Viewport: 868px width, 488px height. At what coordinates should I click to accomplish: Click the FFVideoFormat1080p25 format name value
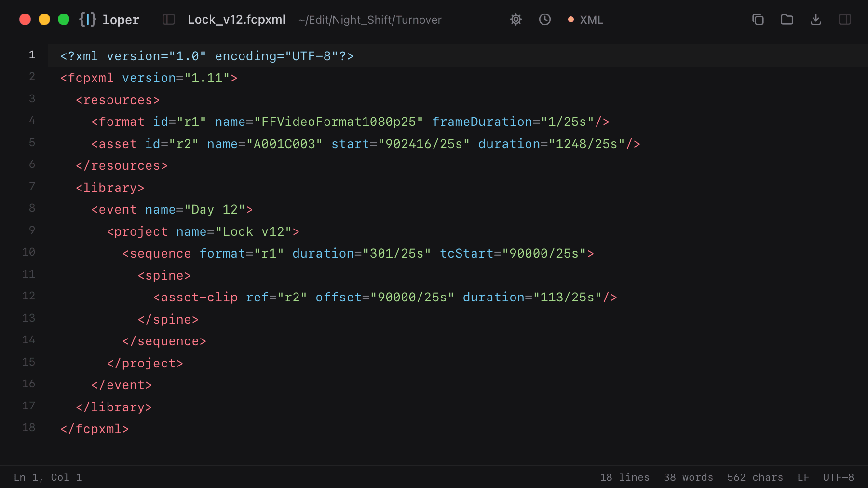click(x=339, y=122)
